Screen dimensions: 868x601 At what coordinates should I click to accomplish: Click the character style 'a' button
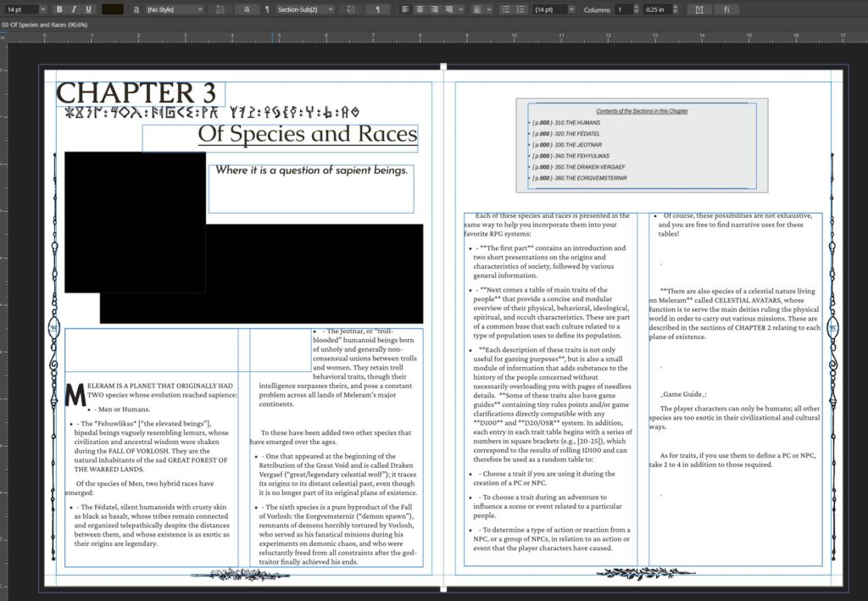point(245,9)
